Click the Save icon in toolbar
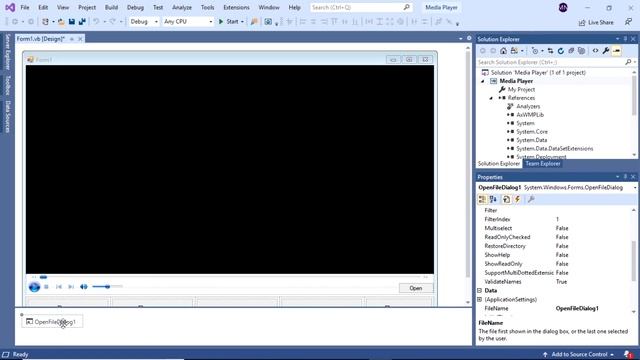Viewport: 640px width, 360px height. 72,22
